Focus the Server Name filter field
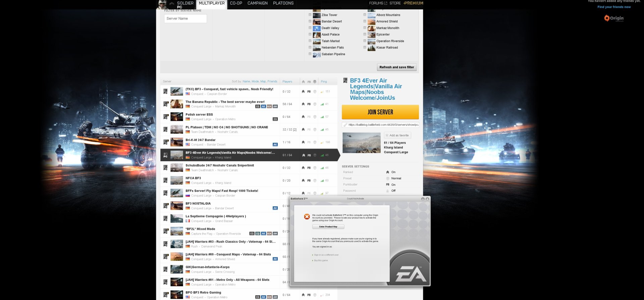644x300 pixels. coord(185,18)
